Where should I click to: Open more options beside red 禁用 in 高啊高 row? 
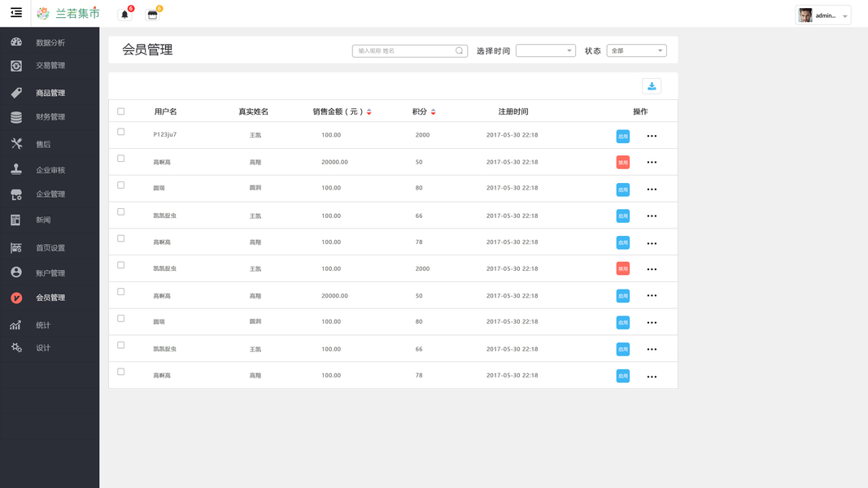pos(652,162)
